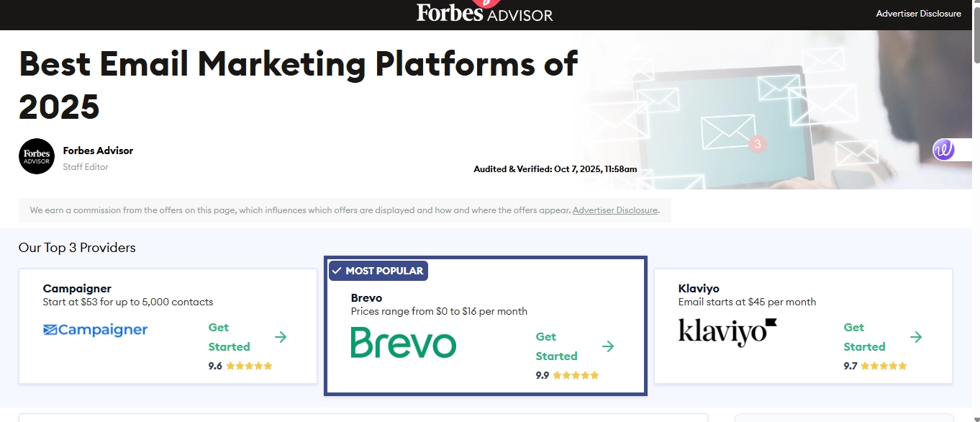This screenshot has height=422, width=980.
Task: Click the arrow icon in Brevo card
Action: coord(608,346)
